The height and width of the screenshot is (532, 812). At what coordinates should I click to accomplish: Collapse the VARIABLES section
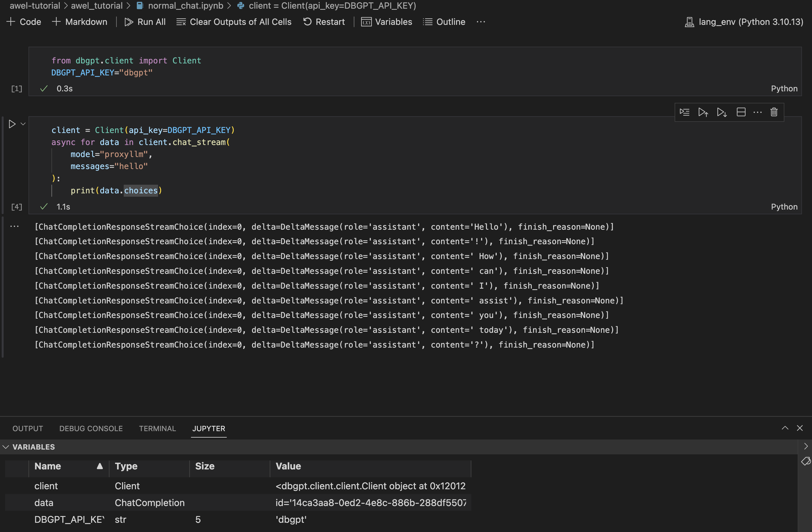click(x=6, y=446)
